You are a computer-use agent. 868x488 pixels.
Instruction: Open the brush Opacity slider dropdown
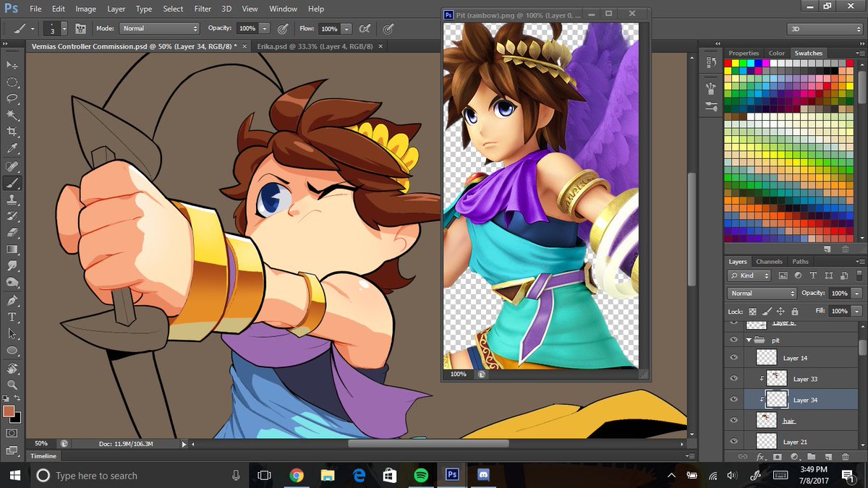(x=265, y=28)
